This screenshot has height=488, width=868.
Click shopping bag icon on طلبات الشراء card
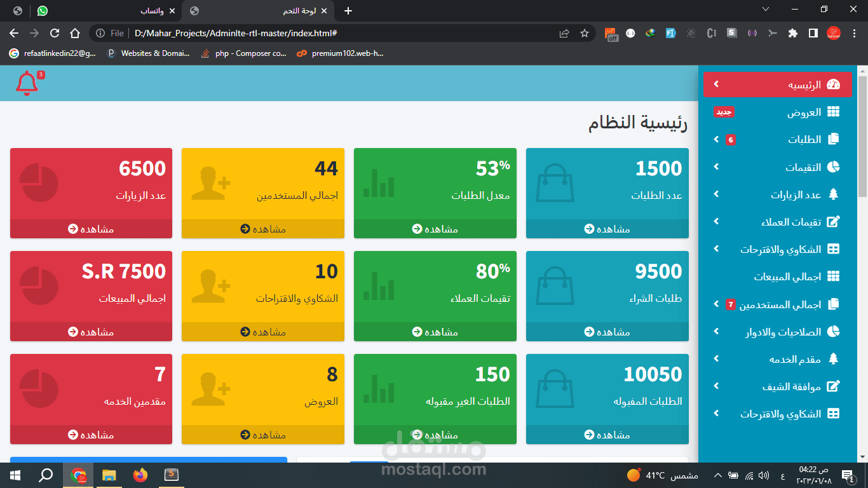555,287
